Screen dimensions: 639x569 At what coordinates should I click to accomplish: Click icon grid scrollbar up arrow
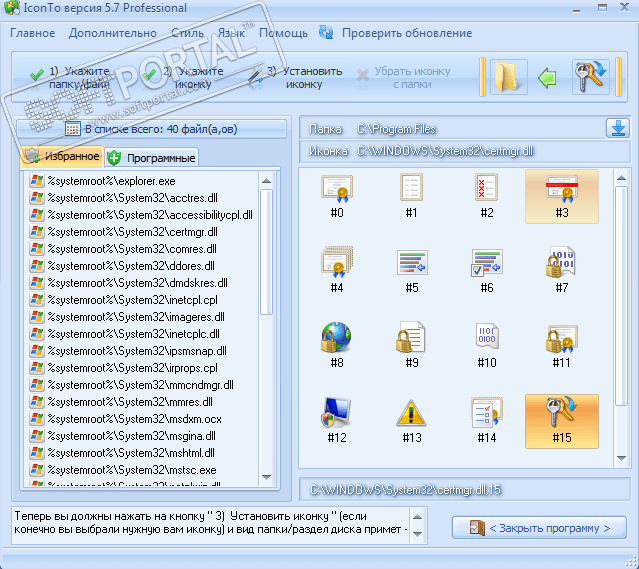pos(621,178)
